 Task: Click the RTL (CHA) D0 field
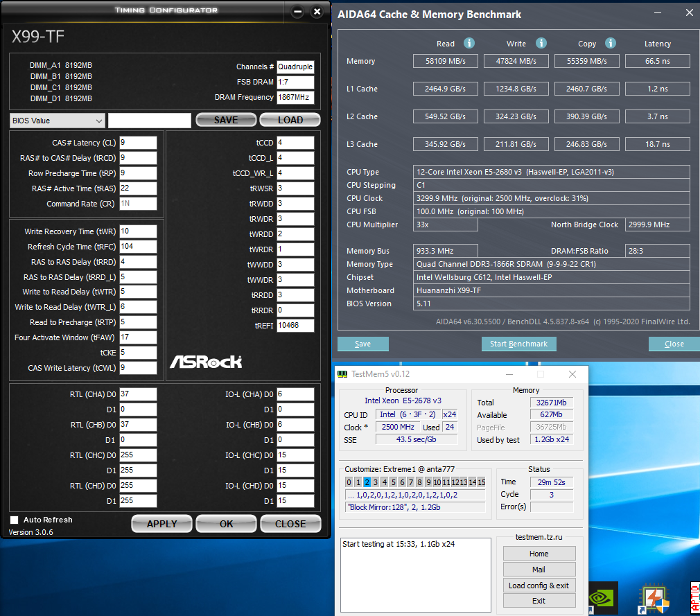tap(138, 394)
